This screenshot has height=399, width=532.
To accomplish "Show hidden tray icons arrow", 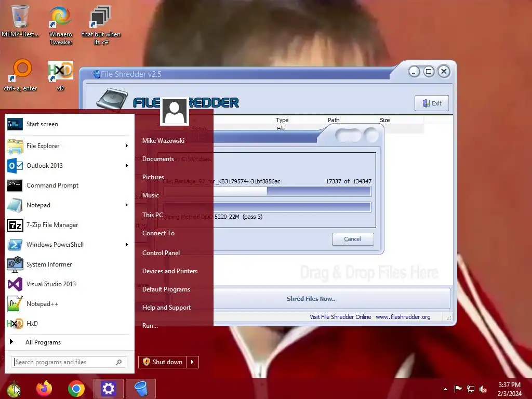I will pos(445,389).
